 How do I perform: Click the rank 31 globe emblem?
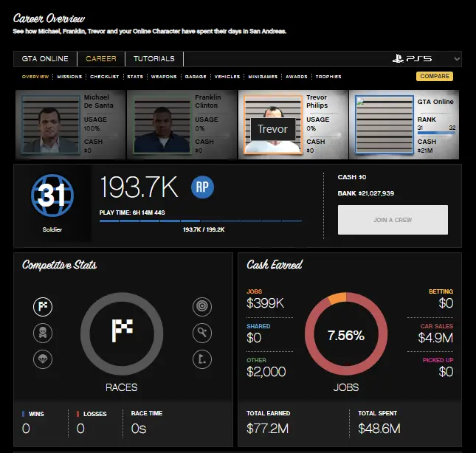tap(52, 196)
